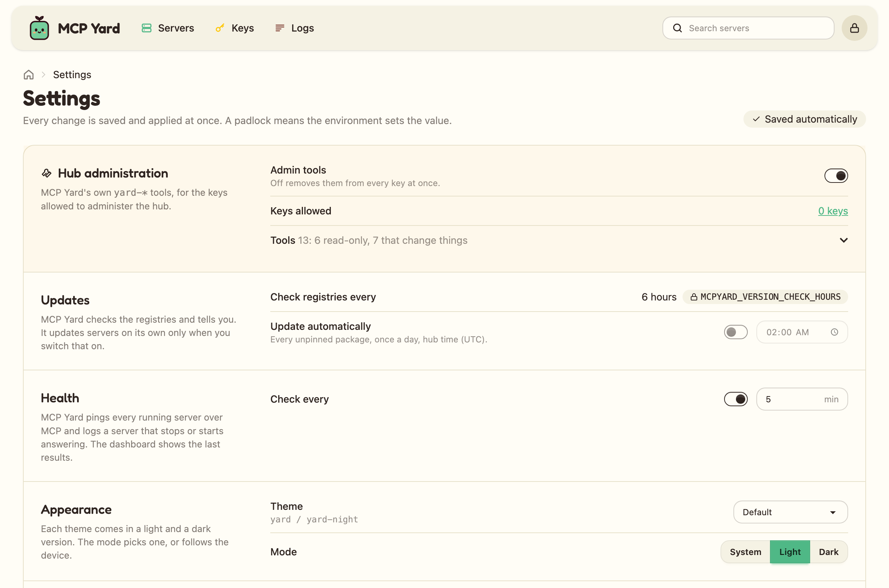Open the Servers page
Screen dimensions: 889x588
pyautogui.click(x=168, y=28)
